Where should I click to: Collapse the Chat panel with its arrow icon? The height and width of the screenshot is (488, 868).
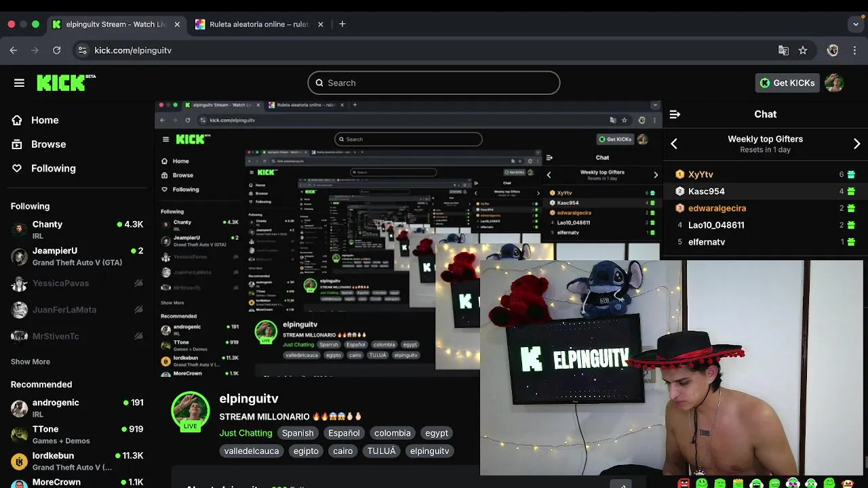point(675,115)
